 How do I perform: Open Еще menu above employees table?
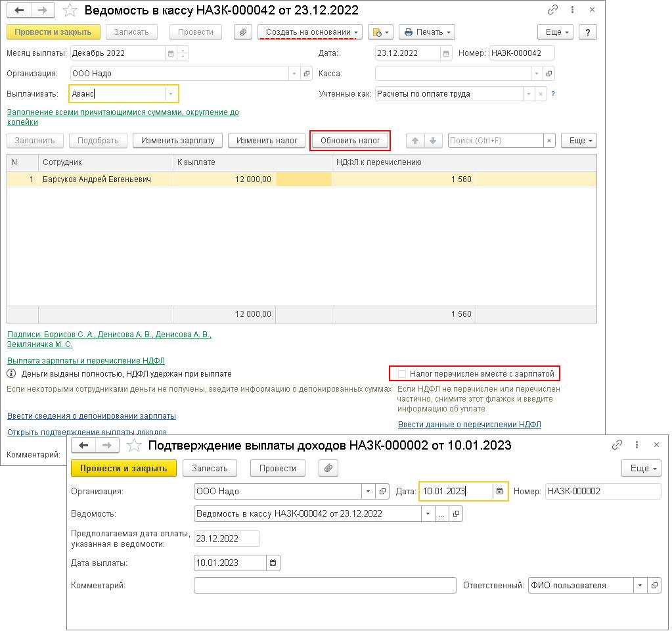(x=579, y=141)
